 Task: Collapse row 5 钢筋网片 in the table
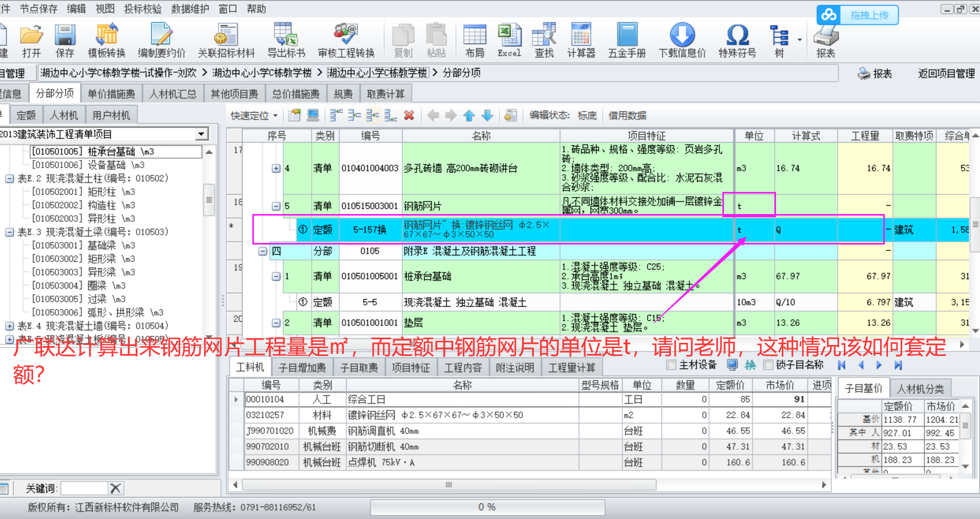(x=276, y=206)
